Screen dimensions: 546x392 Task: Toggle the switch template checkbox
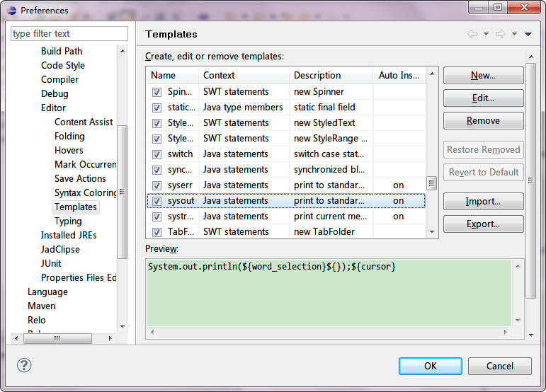[x=157, y=154]
